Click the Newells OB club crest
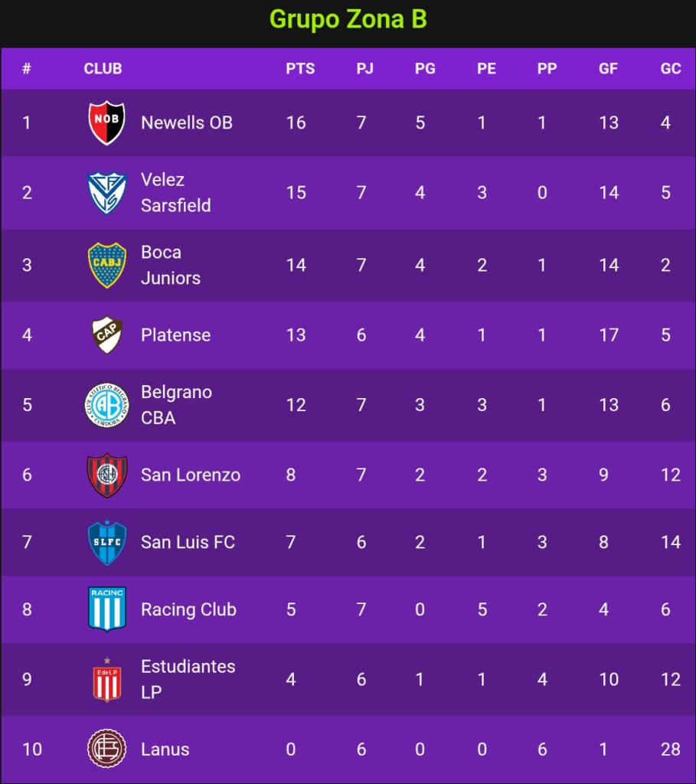696x784 pixels. (106, 122)
